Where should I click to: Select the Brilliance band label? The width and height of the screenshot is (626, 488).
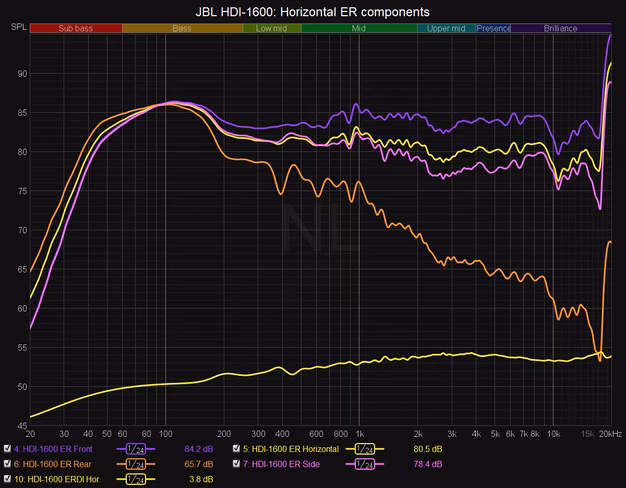click(561, 28)
